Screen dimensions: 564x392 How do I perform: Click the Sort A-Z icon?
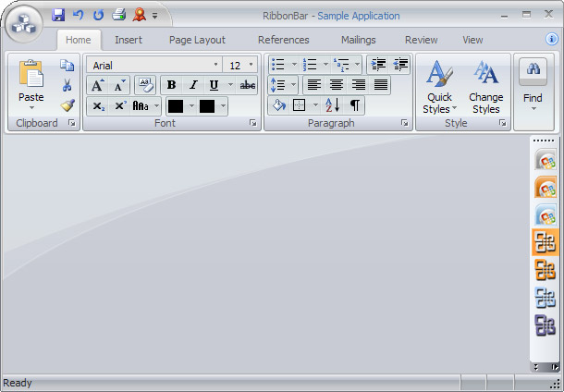click(x=333, y=105)
